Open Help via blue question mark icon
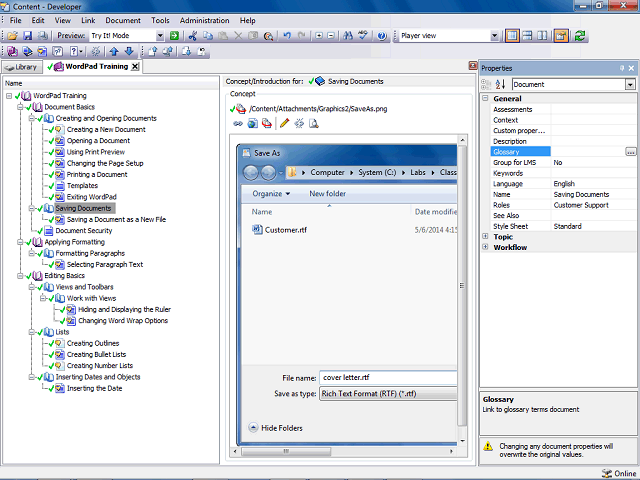Image resolution: width=640 pixels, height=480 pixels. pyautogui.click(x=382, y=36)
